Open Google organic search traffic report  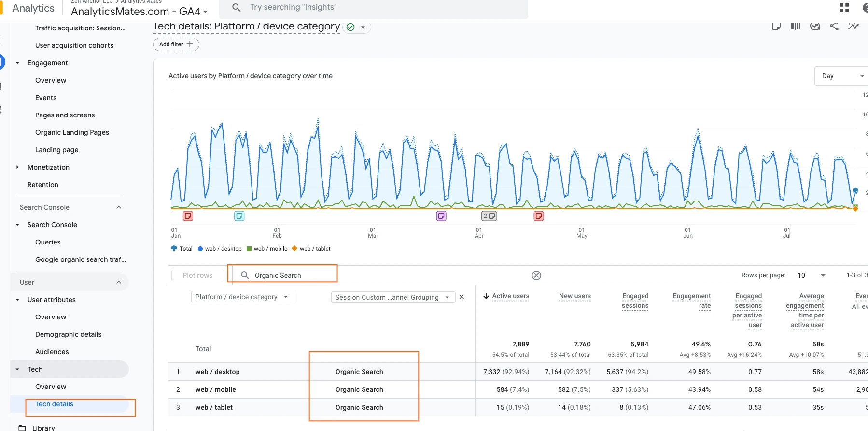click(81, 259)
